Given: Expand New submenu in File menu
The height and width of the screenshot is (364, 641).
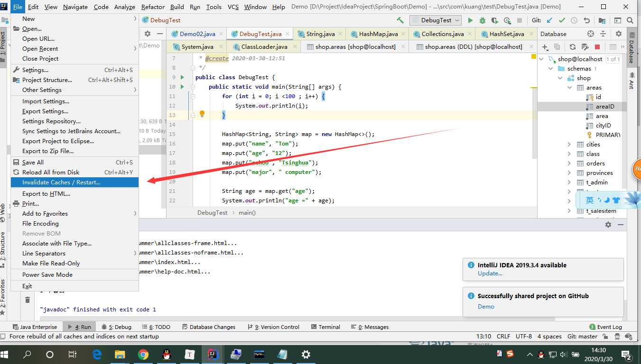Looking at the screenshot, I should coord(74,18).
